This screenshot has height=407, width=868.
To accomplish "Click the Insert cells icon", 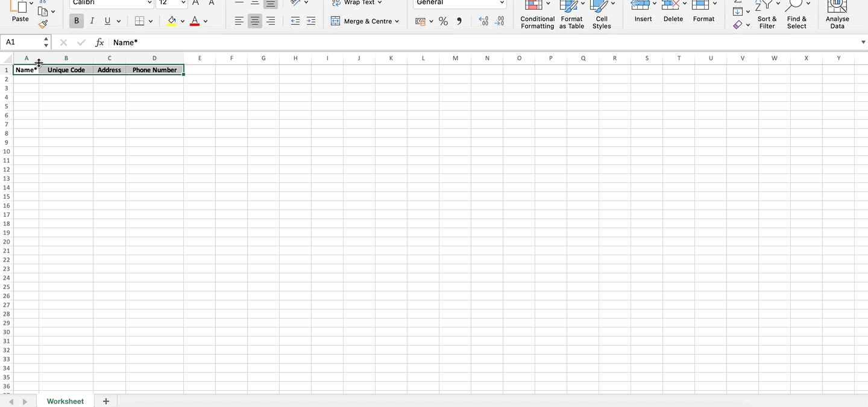I will tap(640, 5).
